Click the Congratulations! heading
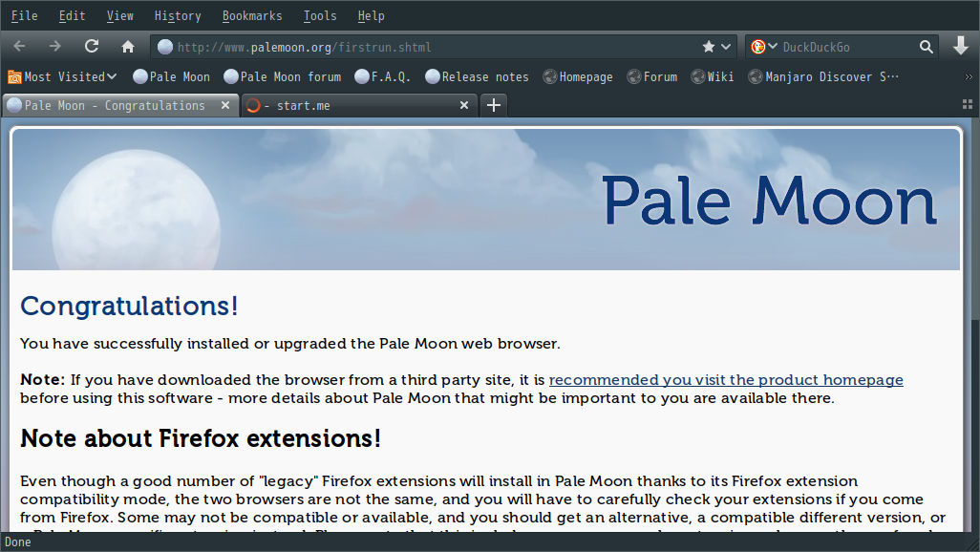 click(129, 306)
